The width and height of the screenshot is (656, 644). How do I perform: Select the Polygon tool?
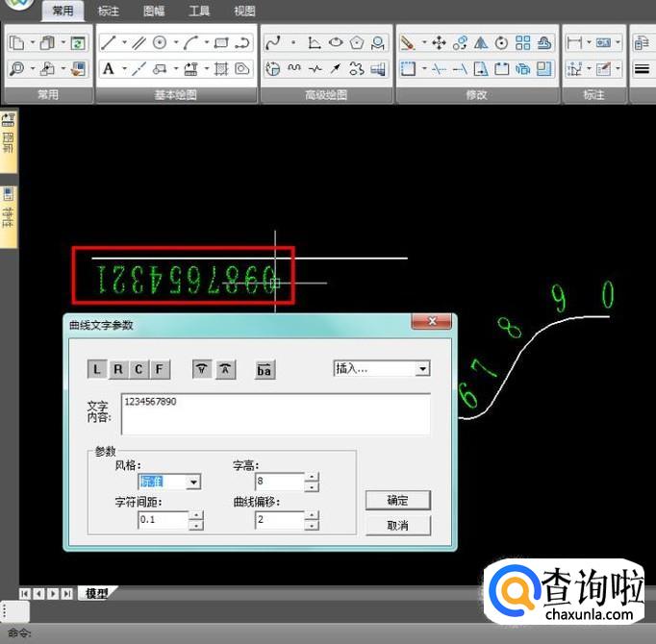[357, 42]
